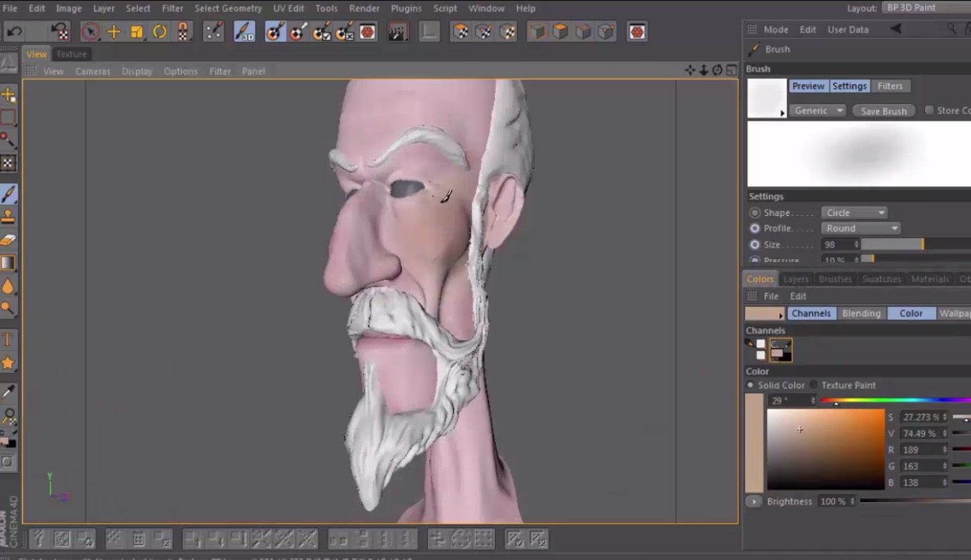The image size is (971, 560).
Task: Click the R value field showing 189
Action: tap(924, 450)
